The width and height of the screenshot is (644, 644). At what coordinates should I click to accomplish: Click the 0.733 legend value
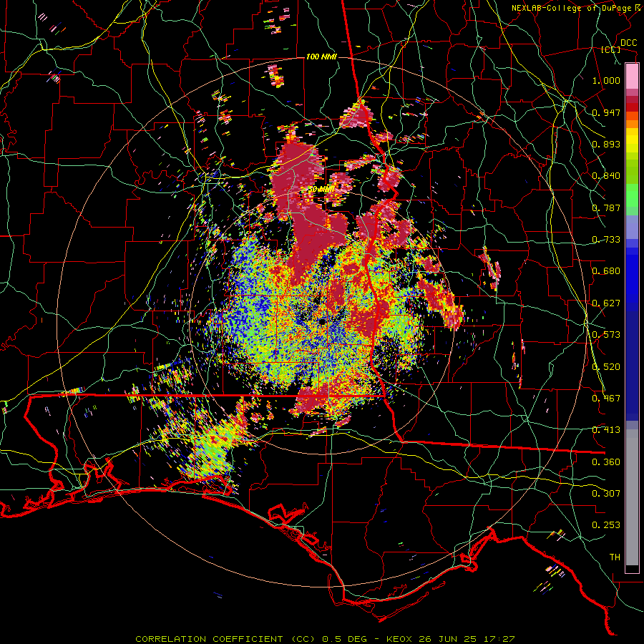(606, 240)
